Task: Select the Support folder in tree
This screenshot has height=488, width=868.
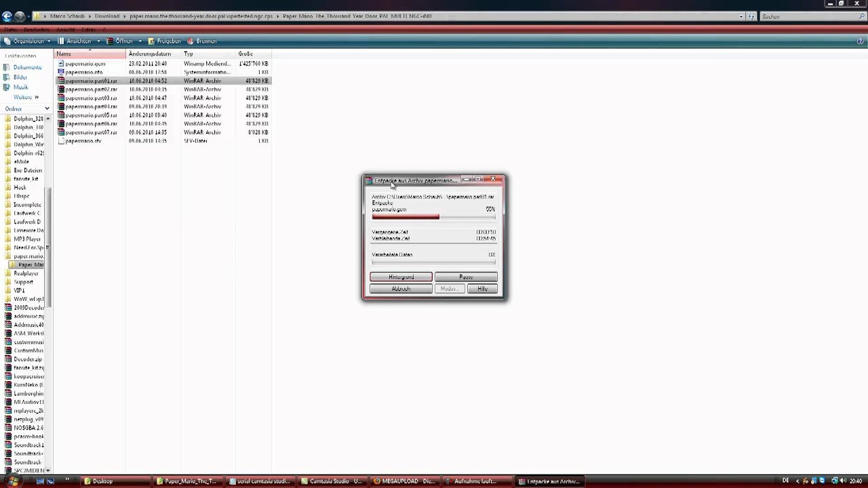Action: click(x=23, y=282)
